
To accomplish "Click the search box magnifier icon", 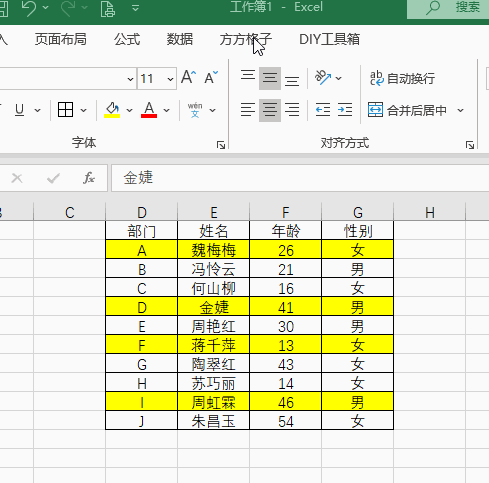I will [433, 7].
